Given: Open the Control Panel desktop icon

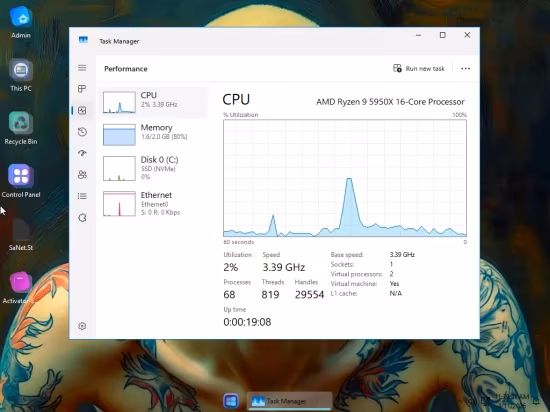Looking at the screenshot, I should (x=21, y=181).
